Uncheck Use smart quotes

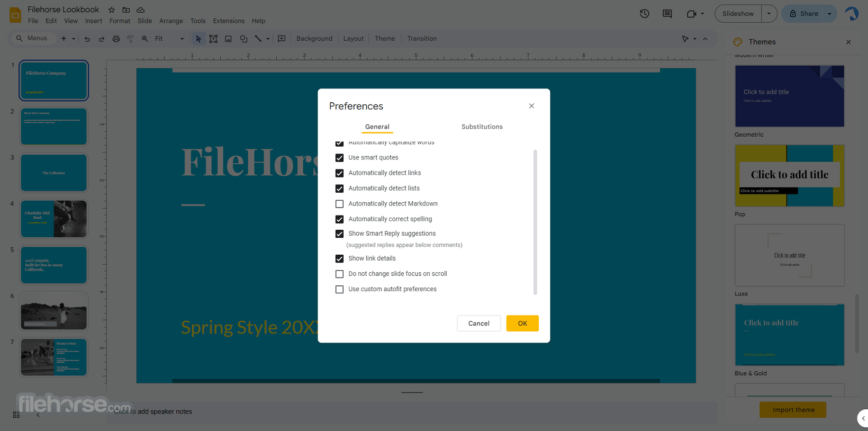coord(339,158)
